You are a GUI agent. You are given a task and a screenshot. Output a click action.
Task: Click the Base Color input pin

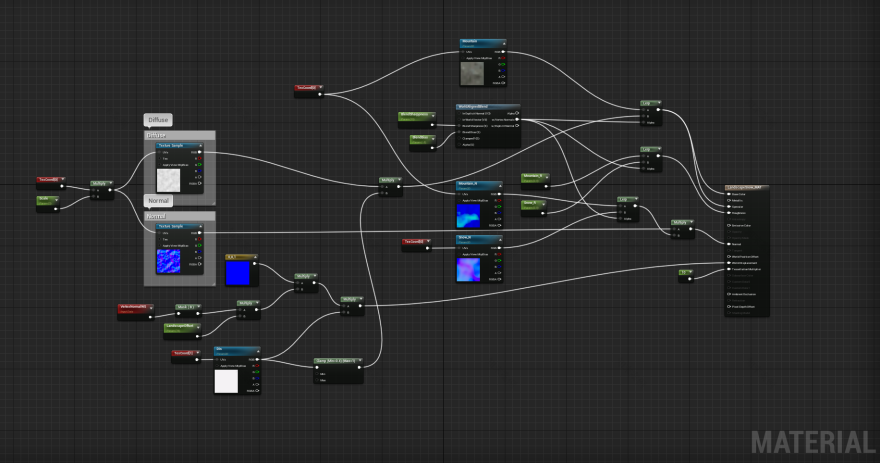[728, 194]
